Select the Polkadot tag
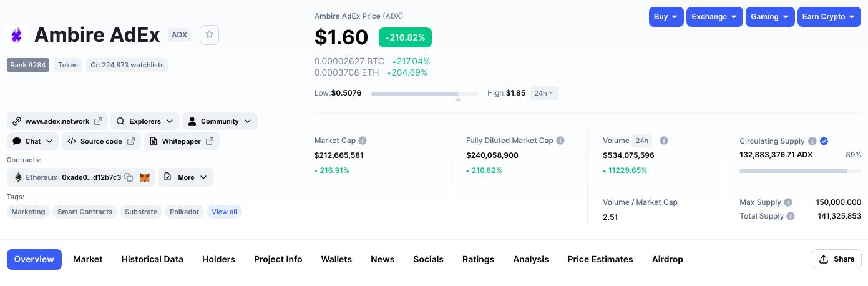This screenshot has width=868, height=286. [185, 212]
